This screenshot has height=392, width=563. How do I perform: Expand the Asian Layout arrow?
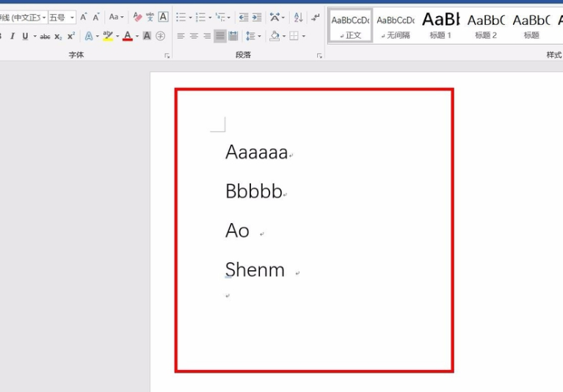click(x=283, y=17)
